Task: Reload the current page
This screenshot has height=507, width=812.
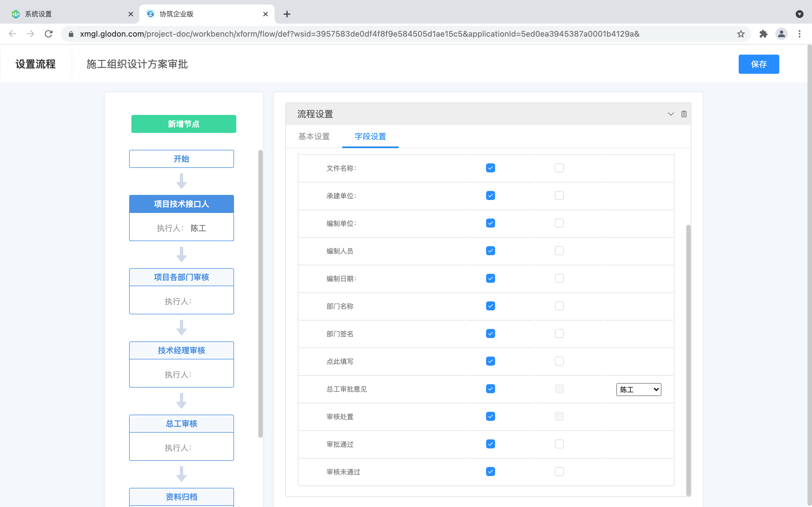Action: point(48,34)
